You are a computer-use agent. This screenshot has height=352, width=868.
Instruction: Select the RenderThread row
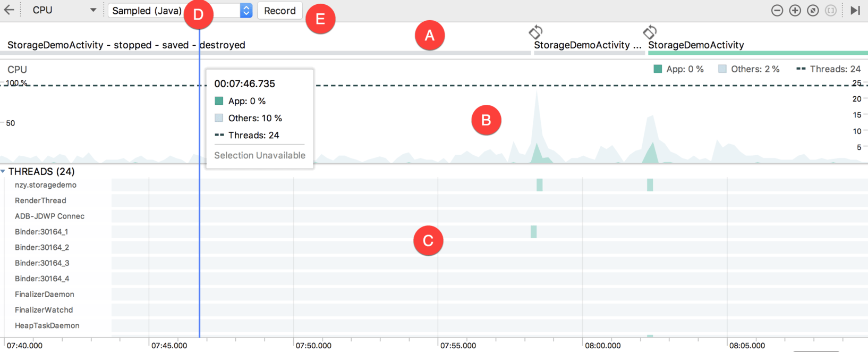pyautogui.click(x=40, y=200)
